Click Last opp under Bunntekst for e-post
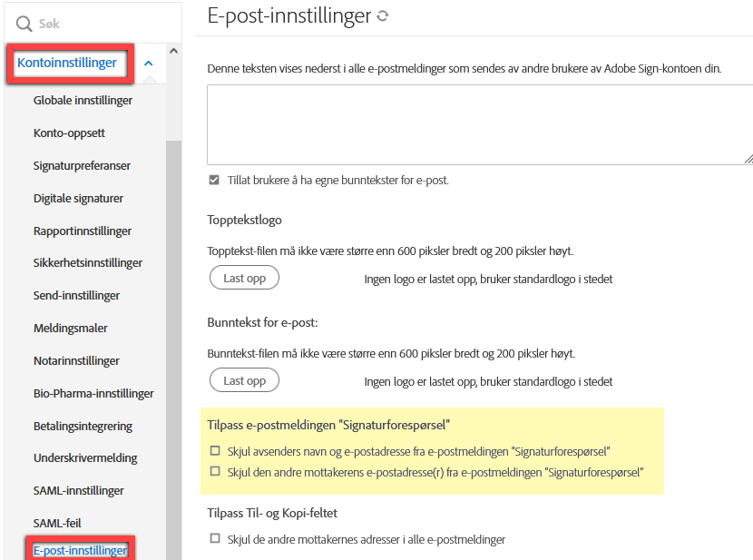The width and height of the screenshot is (753, 560). point(244,380)
